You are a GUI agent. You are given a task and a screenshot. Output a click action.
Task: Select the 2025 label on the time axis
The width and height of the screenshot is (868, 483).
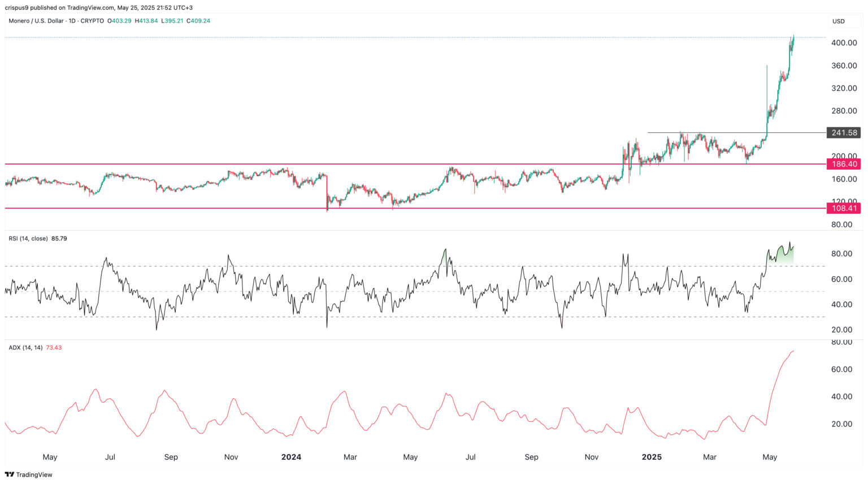[653, 457]
